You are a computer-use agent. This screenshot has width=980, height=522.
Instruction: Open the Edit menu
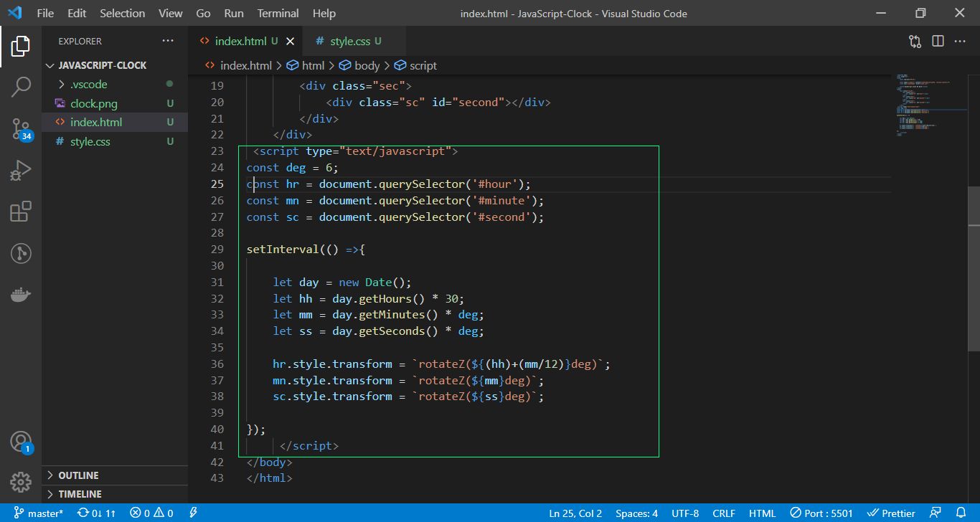77,13
